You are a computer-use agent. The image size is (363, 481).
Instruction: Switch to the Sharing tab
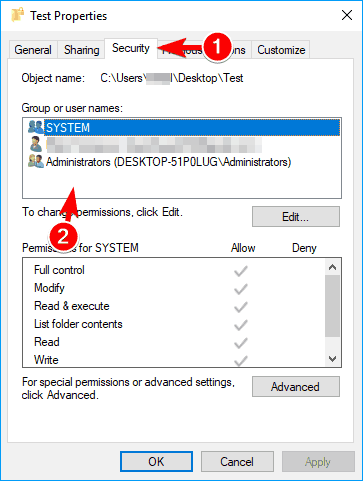(x=82, y=50)
